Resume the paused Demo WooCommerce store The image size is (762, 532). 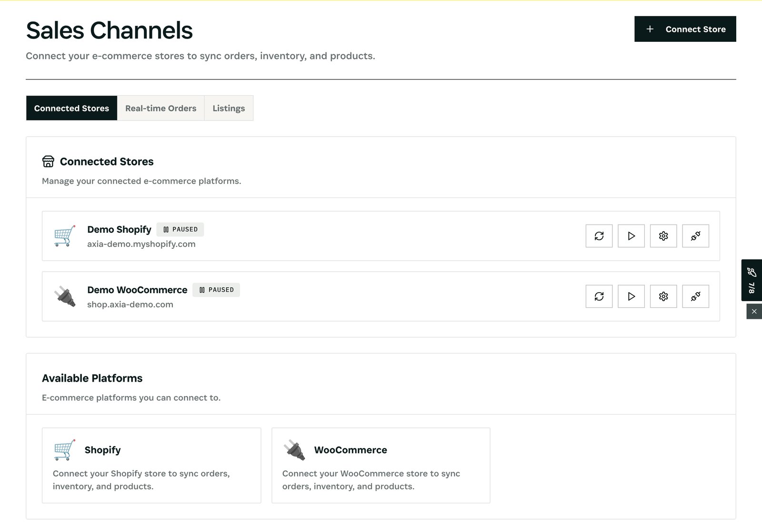631,296
